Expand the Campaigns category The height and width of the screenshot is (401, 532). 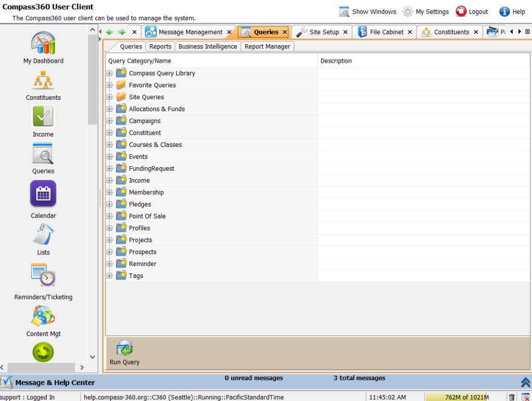click(110, 121)
